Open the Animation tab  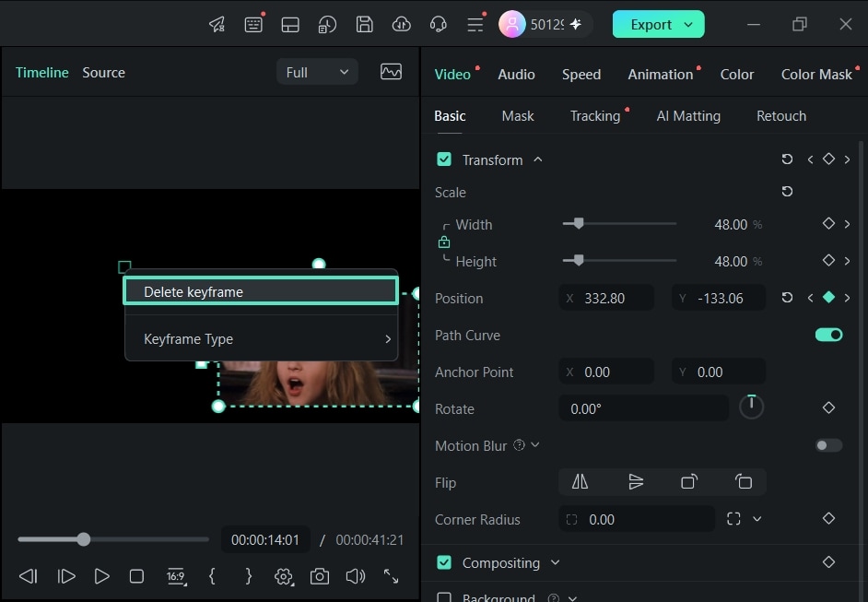click(x=660, y=74)
